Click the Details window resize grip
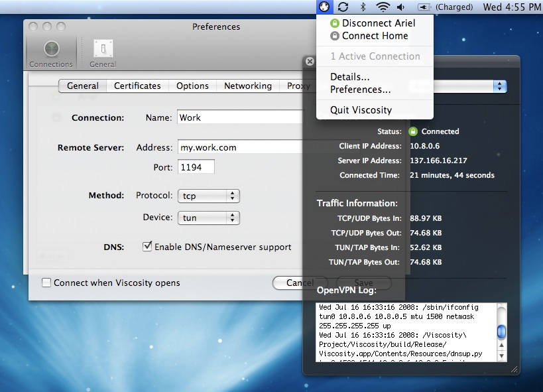 point(514,369)
